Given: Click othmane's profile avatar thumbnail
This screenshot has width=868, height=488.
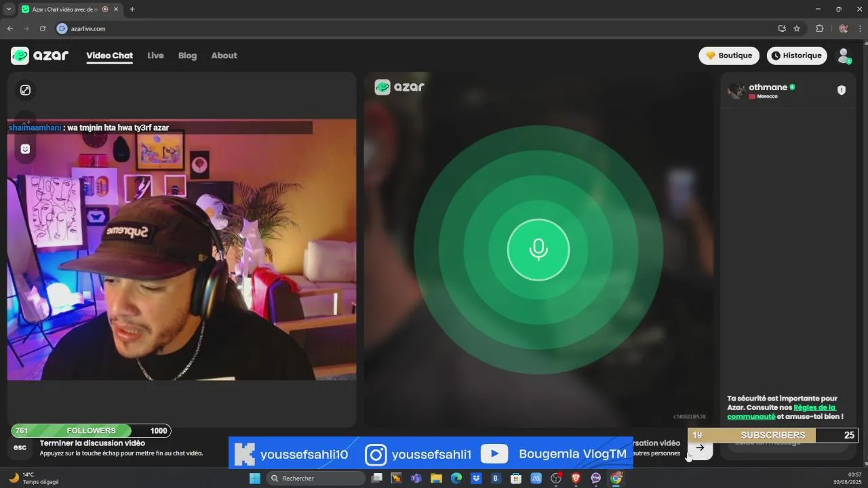Looking at the screenshot, I should (736, 91).
